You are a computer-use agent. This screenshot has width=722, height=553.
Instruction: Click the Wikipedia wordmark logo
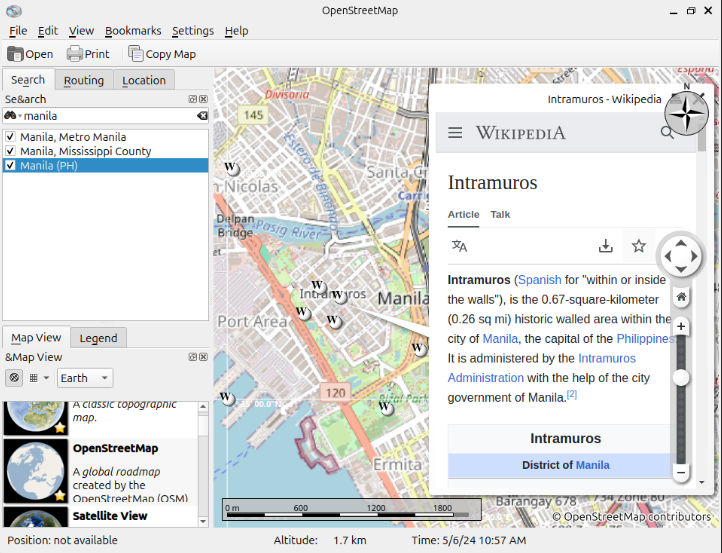(x=520, y=133)
